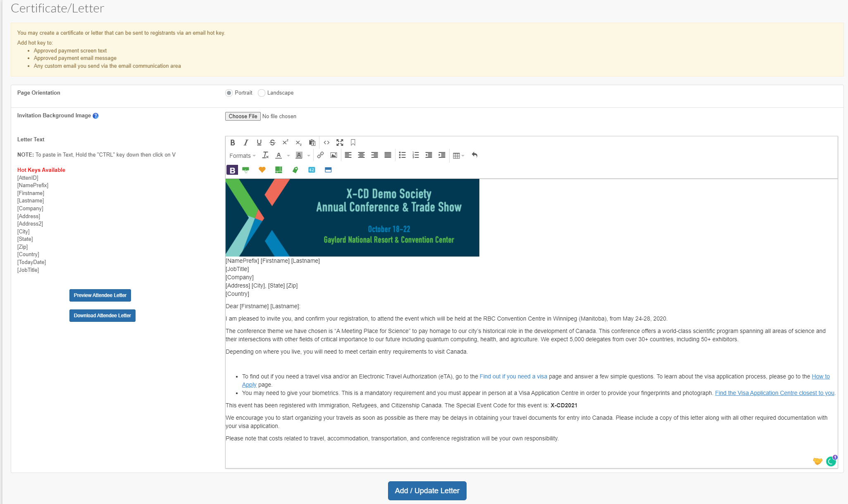This screenshot has width=848, height=504.
Task: Open the table insert dropdown
Action: pyautogui.click(x=458, y=156)
